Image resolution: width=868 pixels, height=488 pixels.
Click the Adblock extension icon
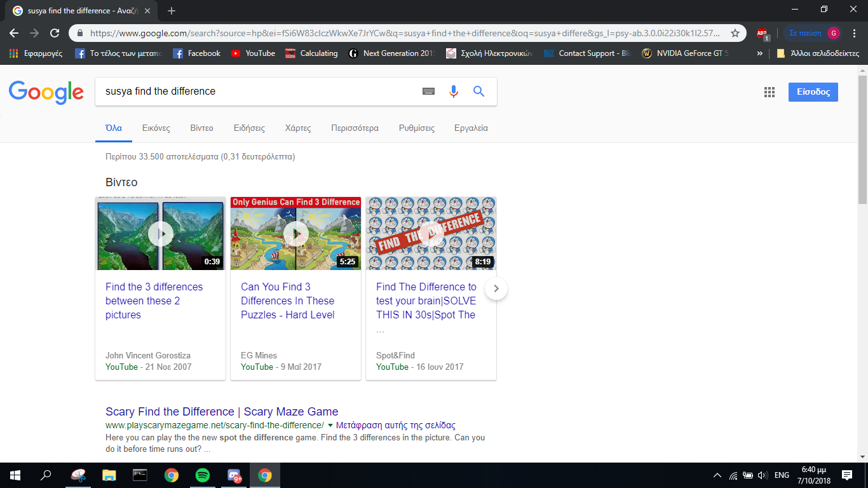(x=763, y=34)
